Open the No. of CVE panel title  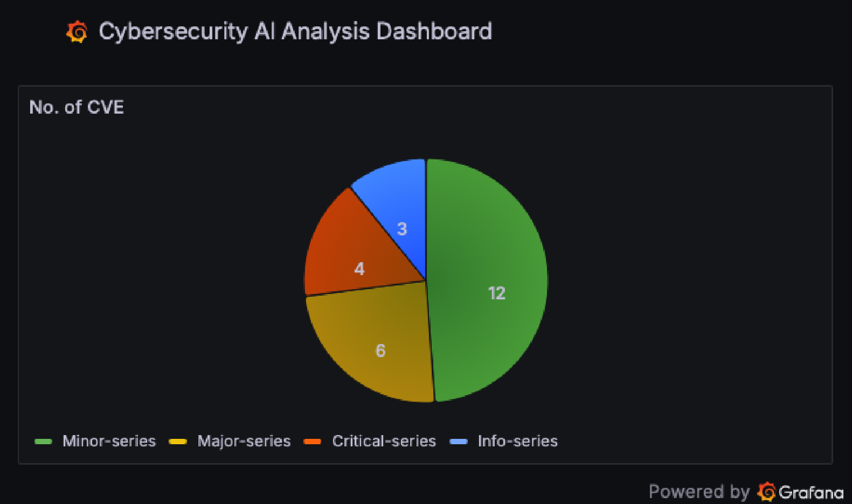(x=77, y=107)
